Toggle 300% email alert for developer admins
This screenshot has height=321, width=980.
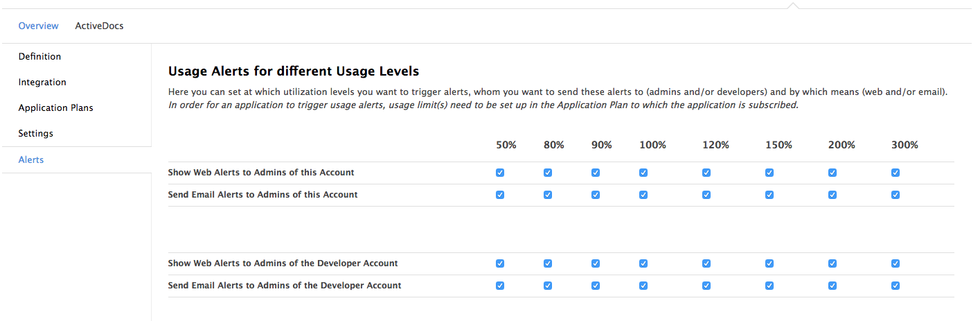coord(896,286)
